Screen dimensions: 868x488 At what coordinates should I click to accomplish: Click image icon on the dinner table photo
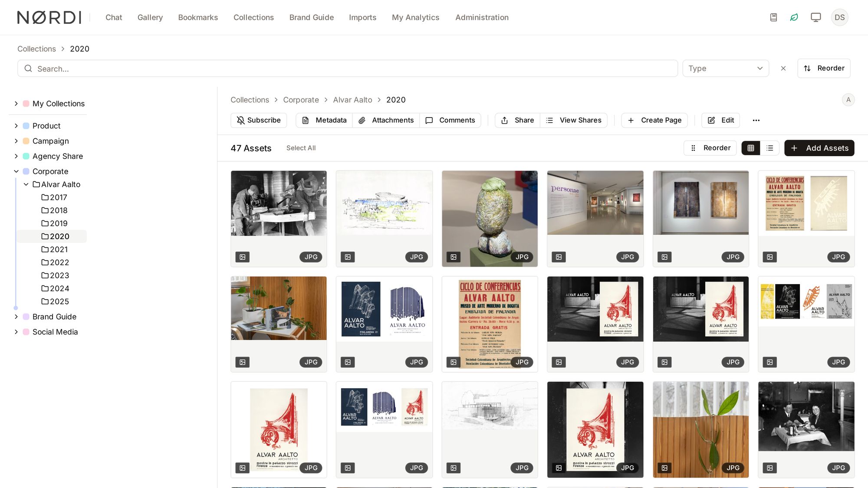[x=770, y=468]
